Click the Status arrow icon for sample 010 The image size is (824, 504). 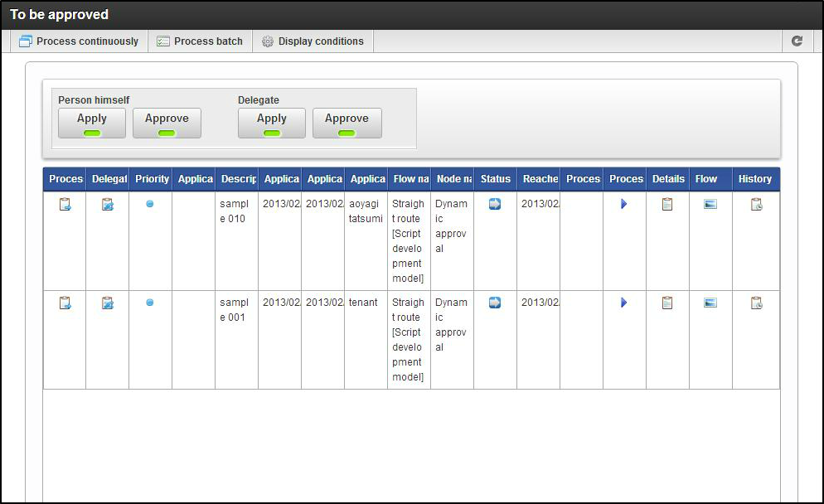[495, 204]
